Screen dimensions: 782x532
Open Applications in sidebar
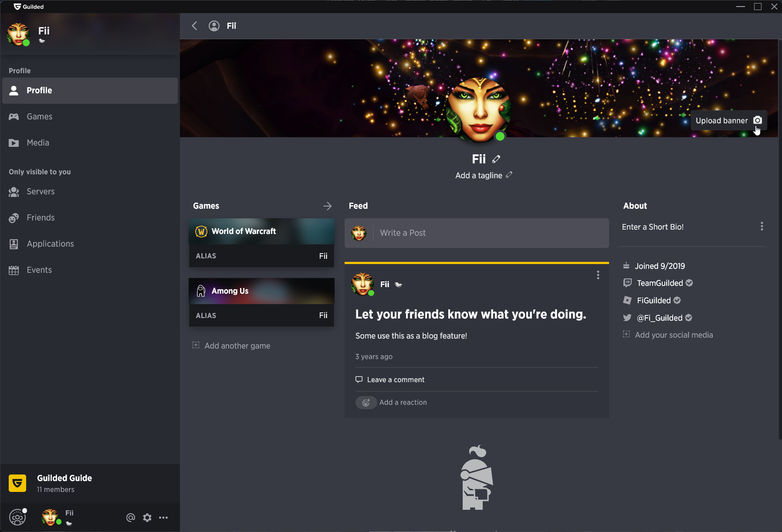click(90, 244)
